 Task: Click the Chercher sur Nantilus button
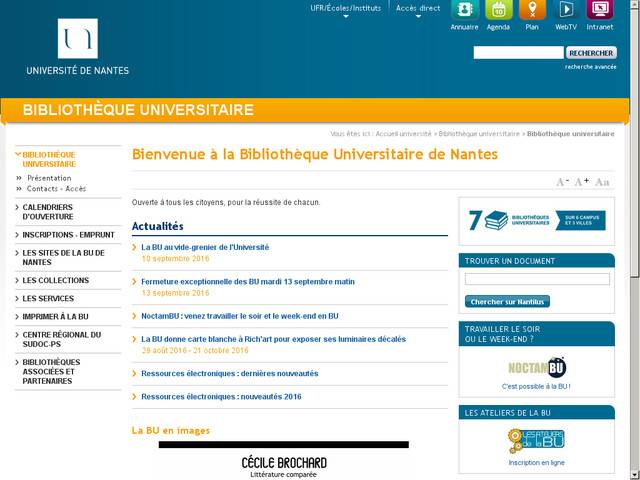coord(507,302)
